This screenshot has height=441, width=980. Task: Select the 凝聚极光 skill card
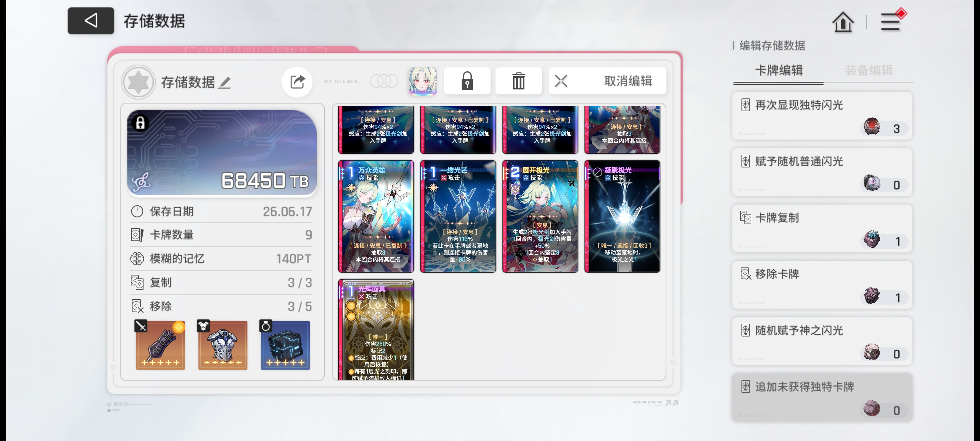[622, 216]
